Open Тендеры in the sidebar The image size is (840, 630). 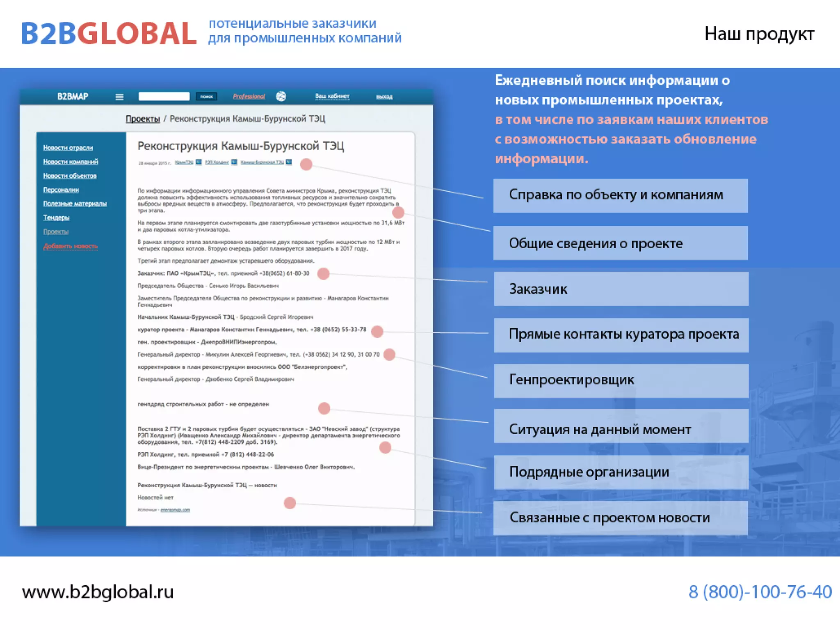click(56, 218)
